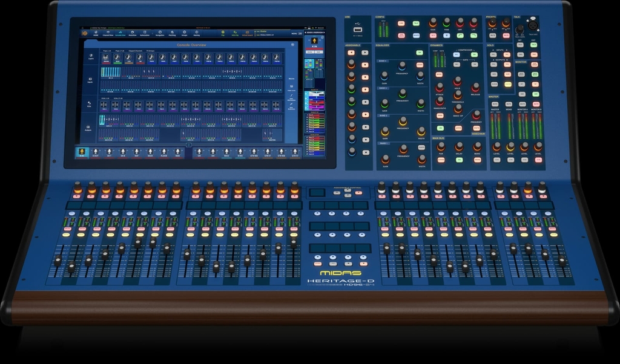This screenshot has height=364, width=620.
Task: Click the Config GAIN knob
Action: pyautogui.click(x=434, y=22)
